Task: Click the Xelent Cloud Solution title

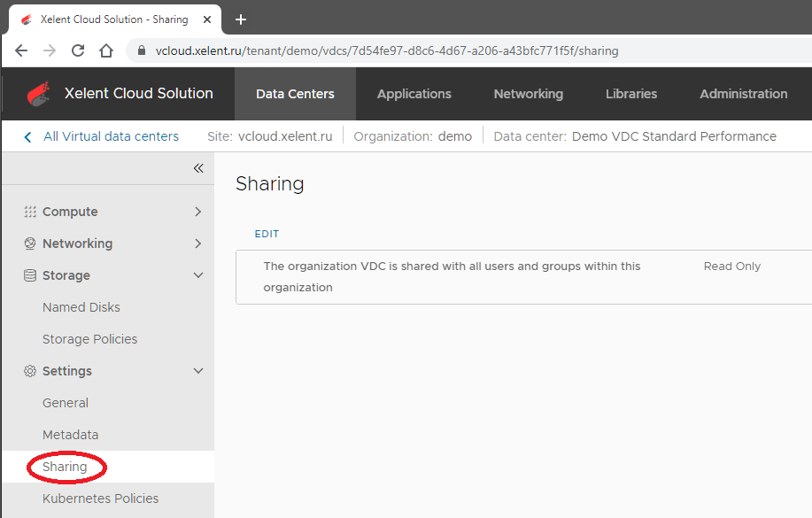Action: point(139,93)
